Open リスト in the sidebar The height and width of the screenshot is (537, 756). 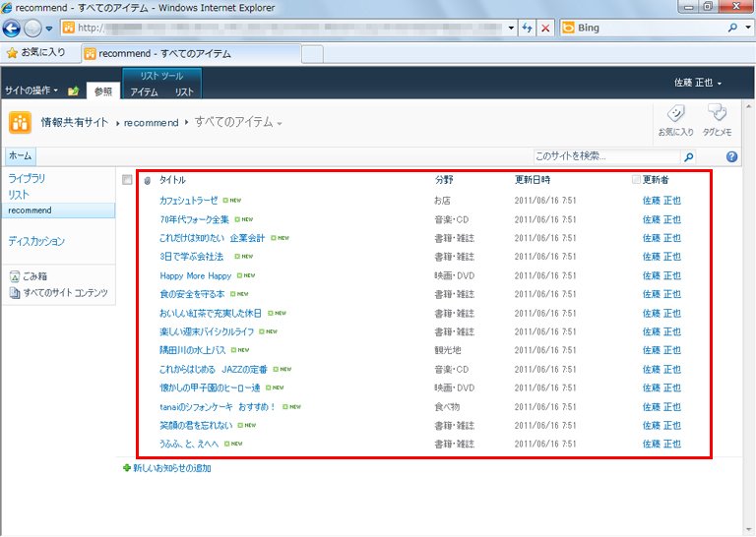pos(19,195)
